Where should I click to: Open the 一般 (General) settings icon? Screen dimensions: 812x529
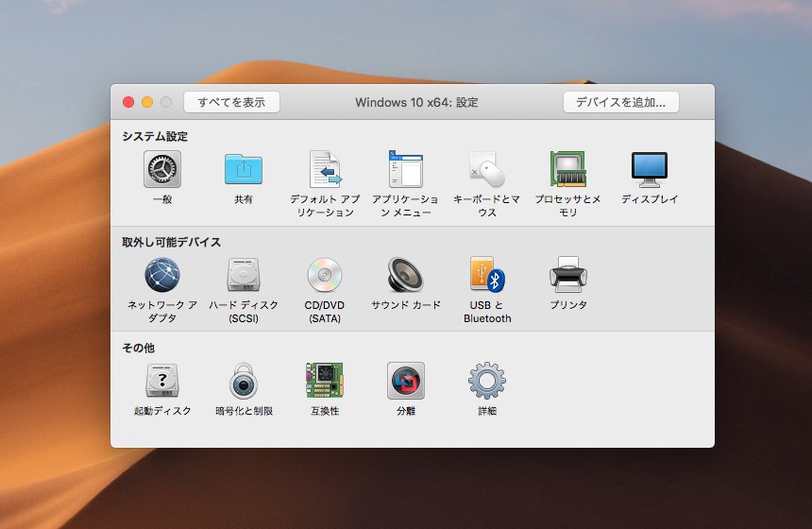click(162, 169)
